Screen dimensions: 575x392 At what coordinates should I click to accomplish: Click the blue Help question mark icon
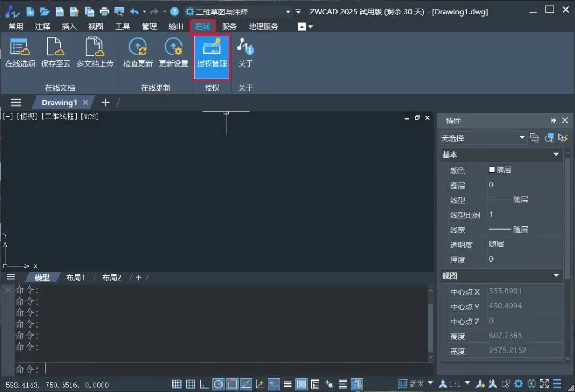[175, 12]
